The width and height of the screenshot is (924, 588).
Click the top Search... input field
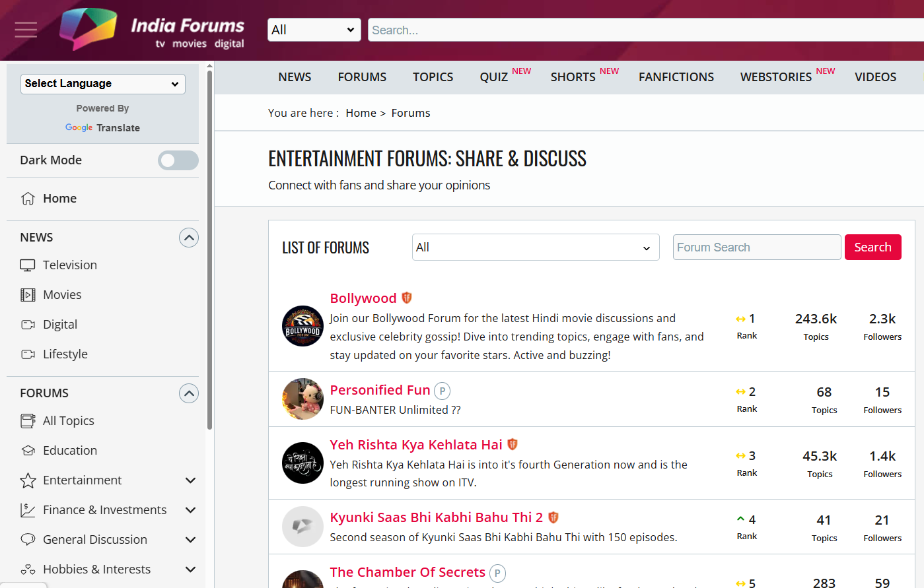(646, 30)
